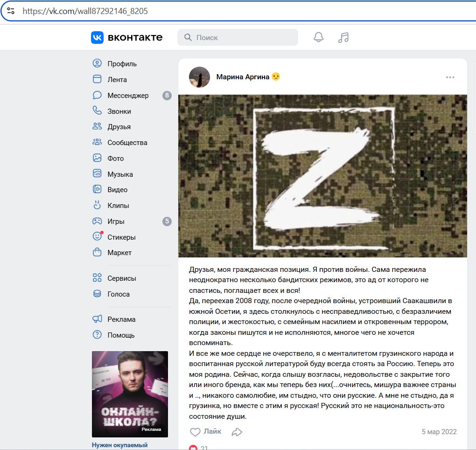Click the Messenger speech bubble icon
This screenshot has height=450, width=476.
point(97,95)
